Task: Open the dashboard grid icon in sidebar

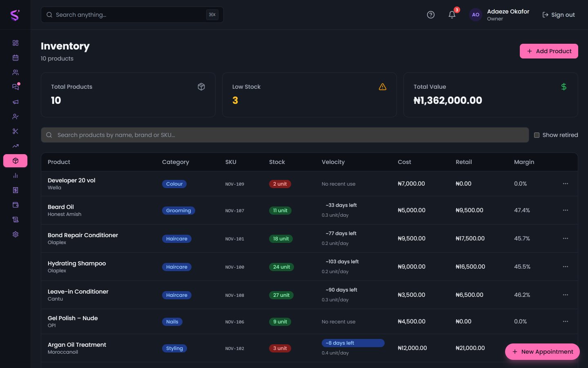Action: 16,43
